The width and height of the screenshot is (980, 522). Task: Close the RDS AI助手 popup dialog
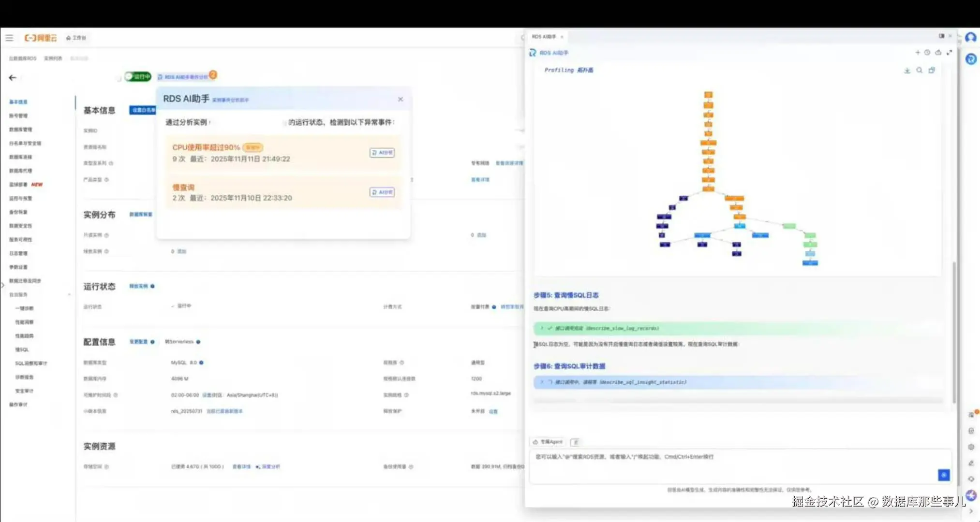[401, 99]
